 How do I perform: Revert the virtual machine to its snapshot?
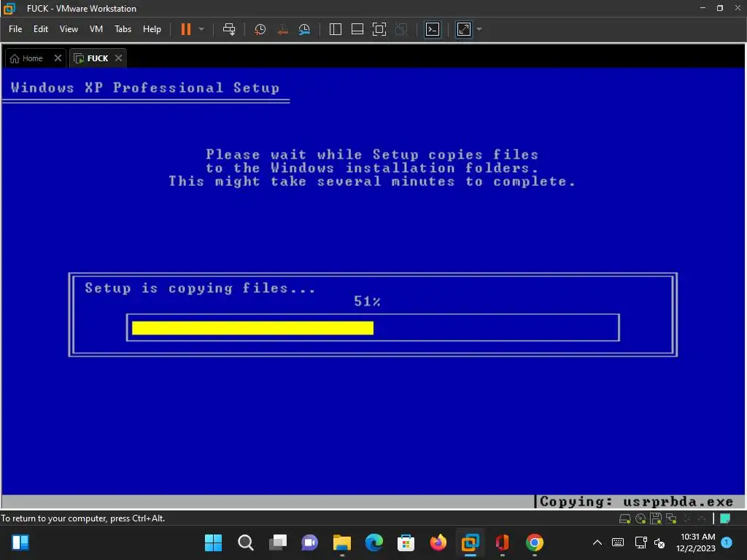pos(282,29)
